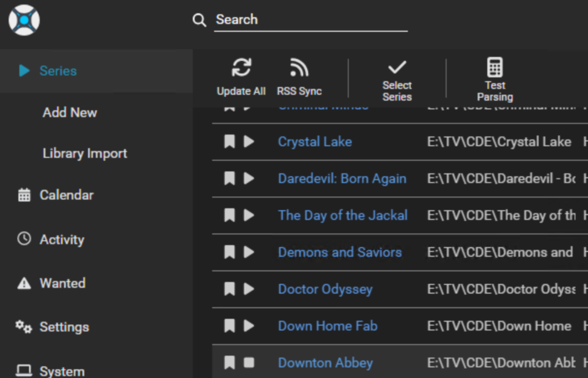Click the Search input field
The image size is (588, 378).
coord(310,20)
